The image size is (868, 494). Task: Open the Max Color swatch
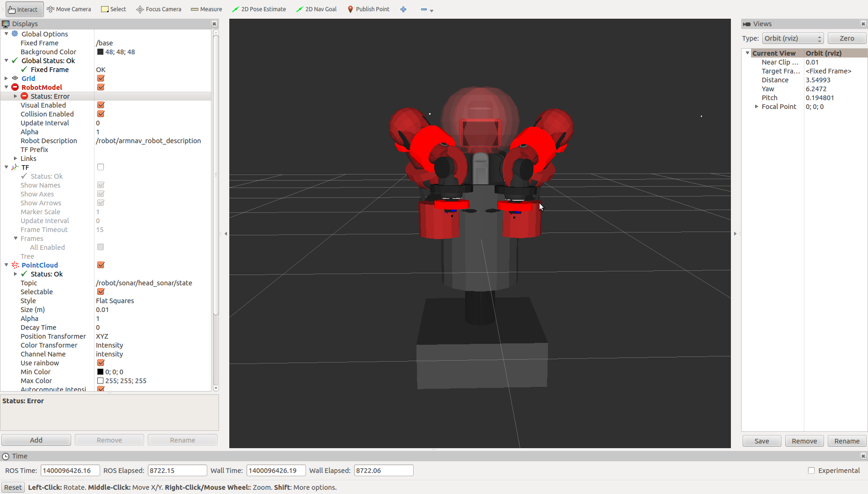pos(100,380)
